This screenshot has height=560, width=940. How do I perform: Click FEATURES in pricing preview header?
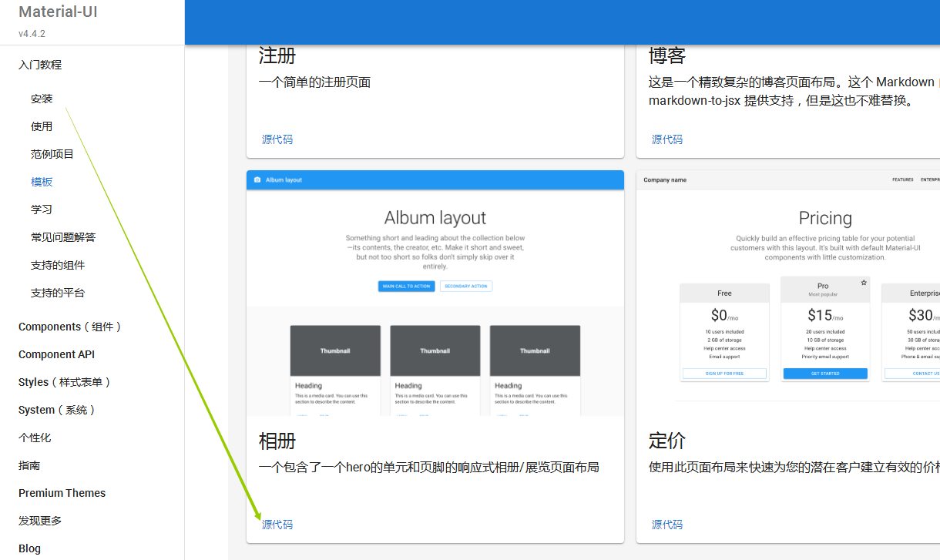pos(903,180)
